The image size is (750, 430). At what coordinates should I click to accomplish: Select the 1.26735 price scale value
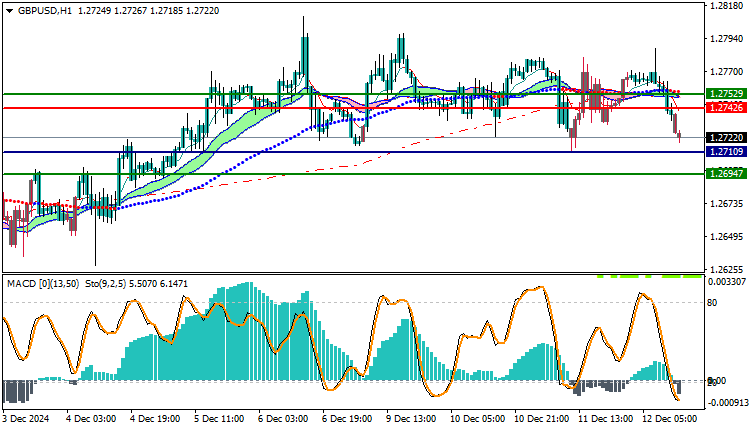(727, 204)
